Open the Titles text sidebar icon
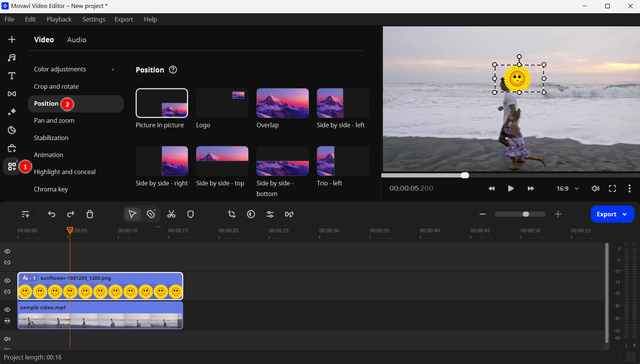This screenshot has height=364, width=640. (x=12, y=76)
